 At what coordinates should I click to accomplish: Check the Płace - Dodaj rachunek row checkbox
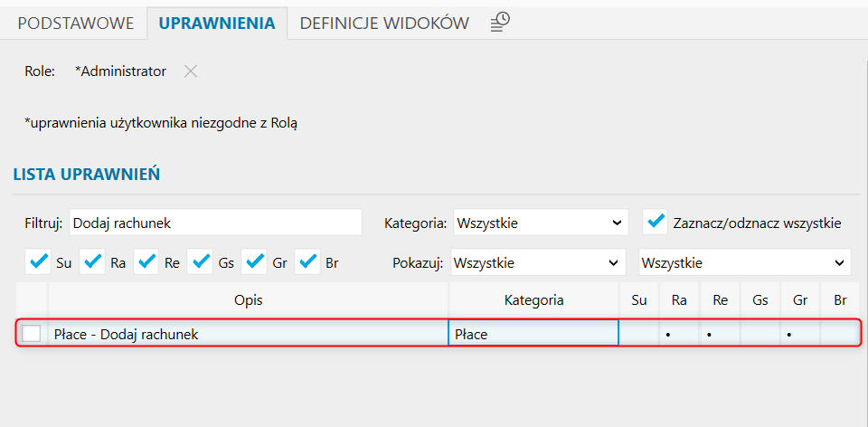[x=32, y=334]
